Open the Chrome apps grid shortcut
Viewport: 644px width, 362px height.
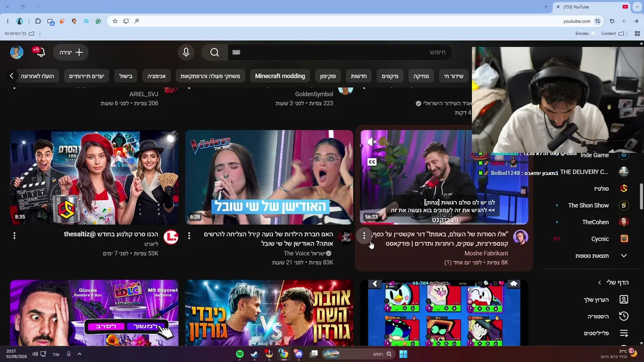[x=637, y=34]
